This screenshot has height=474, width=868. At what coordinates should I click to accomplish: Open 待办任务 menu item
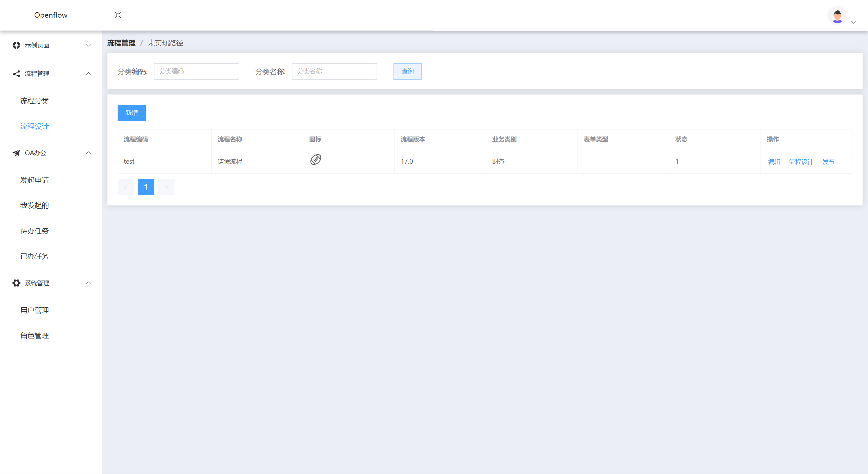(x=35, y=231)
